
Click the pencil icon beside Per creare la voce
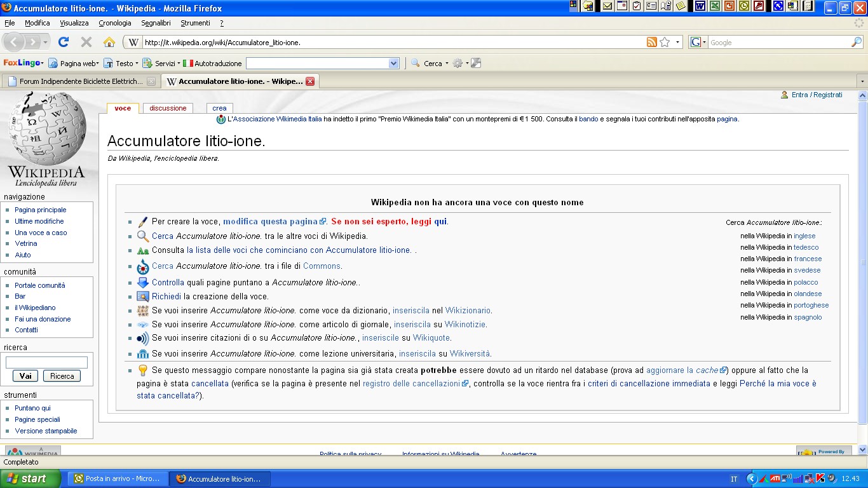(x=143, y=222)
